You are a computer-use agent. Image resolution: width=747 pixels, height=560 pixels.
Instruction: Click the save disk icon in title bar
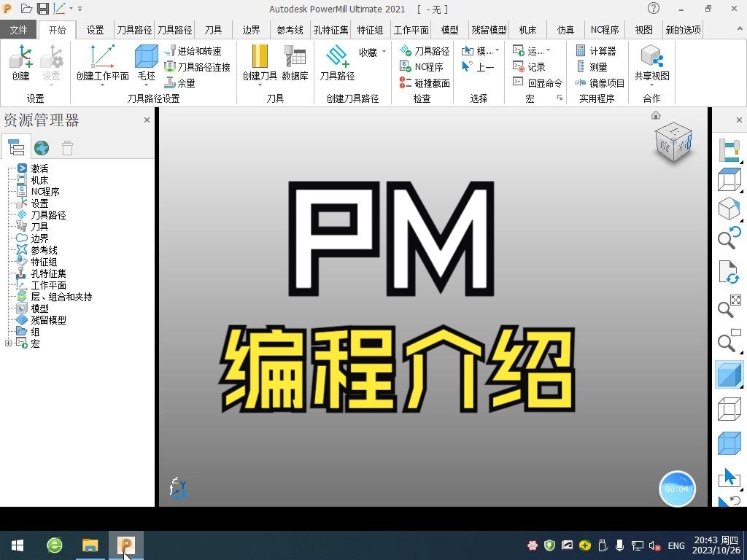[43, 9]
